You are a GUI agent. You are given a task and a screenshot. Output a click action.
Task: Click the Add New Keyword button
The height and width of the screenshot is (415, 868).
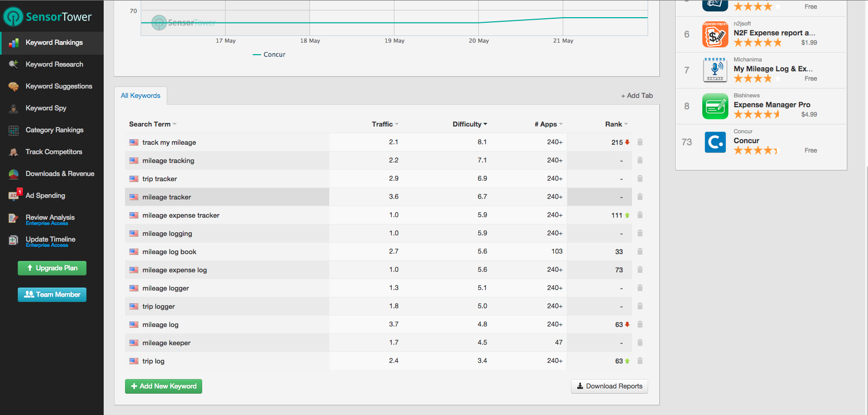pos(164,386)
